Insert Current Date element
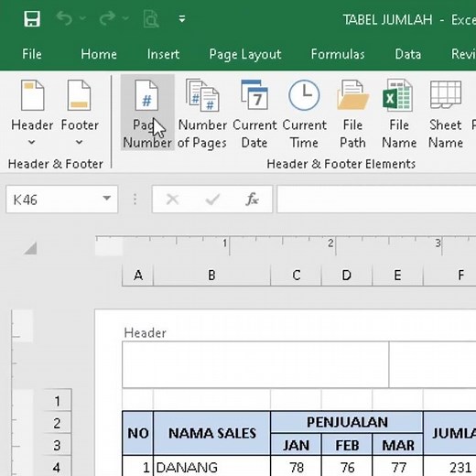The height and width of the screenshot is (476, 476). point(254,113)
